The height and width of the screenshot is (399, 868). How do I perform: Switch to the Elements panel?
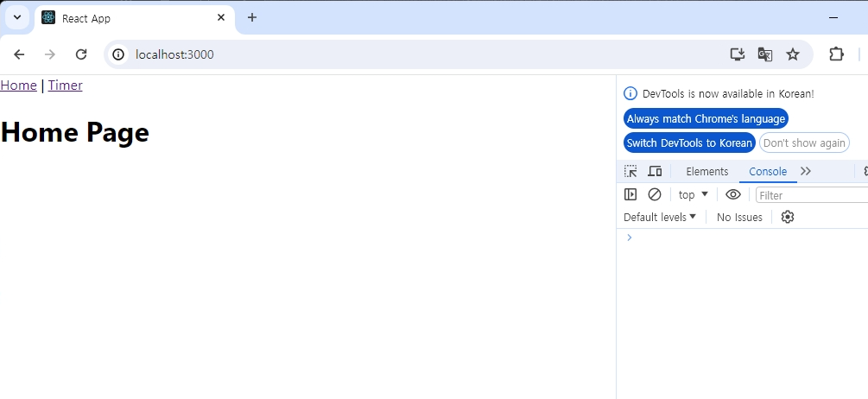706,172
